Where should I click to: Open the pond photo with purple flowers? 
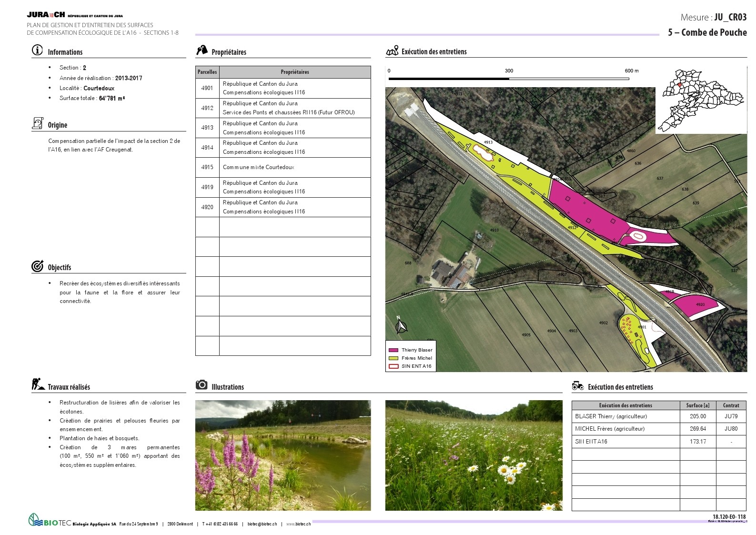coord(283,455)
